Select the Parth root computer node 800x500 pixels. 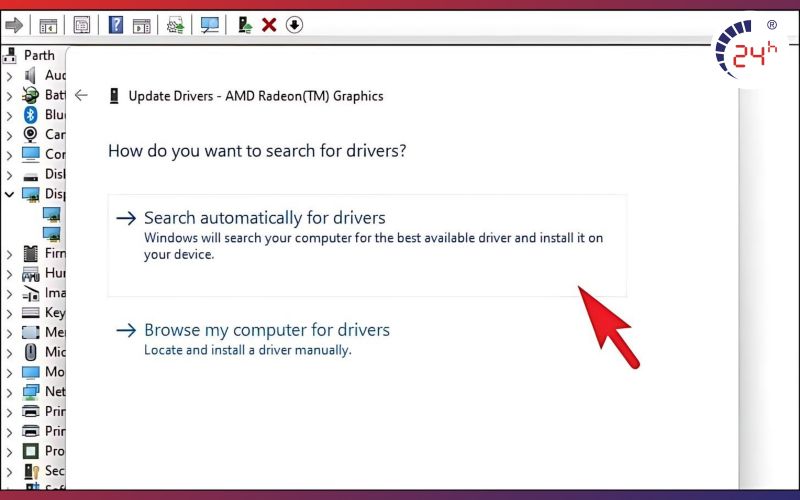[39, 55]
